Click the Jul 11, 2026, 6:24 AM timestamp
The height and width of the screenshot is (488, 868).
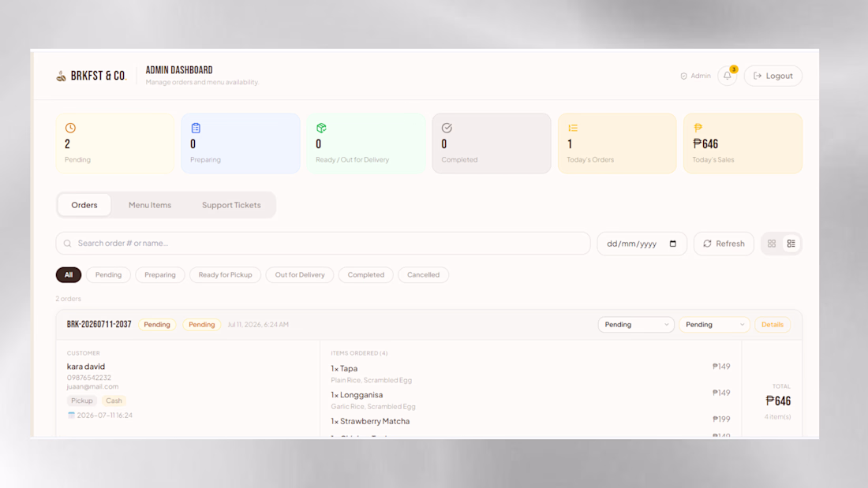pyautogui.click(x=258, y=325)
